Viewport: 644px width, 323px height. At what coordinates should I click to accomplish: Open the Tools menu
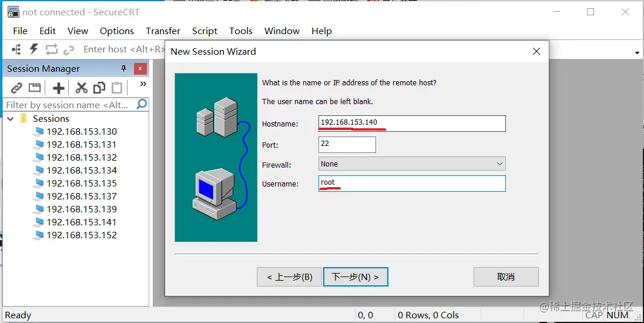point(241,31)
